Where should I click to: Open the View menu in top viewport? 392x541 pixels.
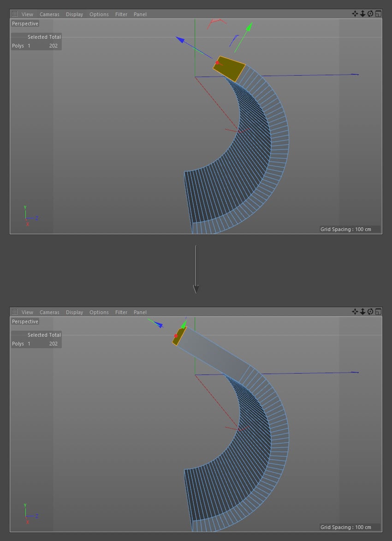point(27,14)
